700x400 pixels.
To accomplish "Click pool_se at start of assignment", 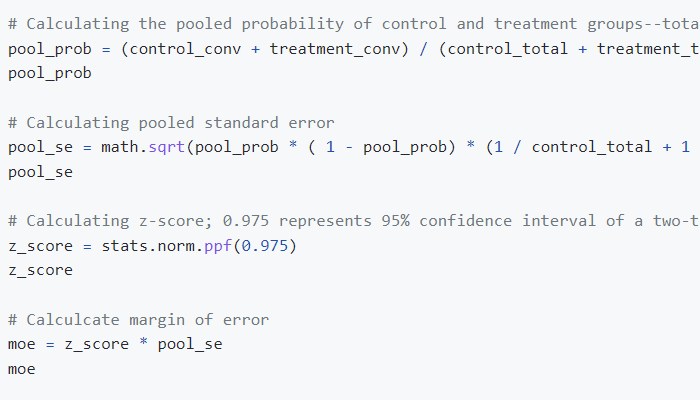I will click(x=40, y=147).
